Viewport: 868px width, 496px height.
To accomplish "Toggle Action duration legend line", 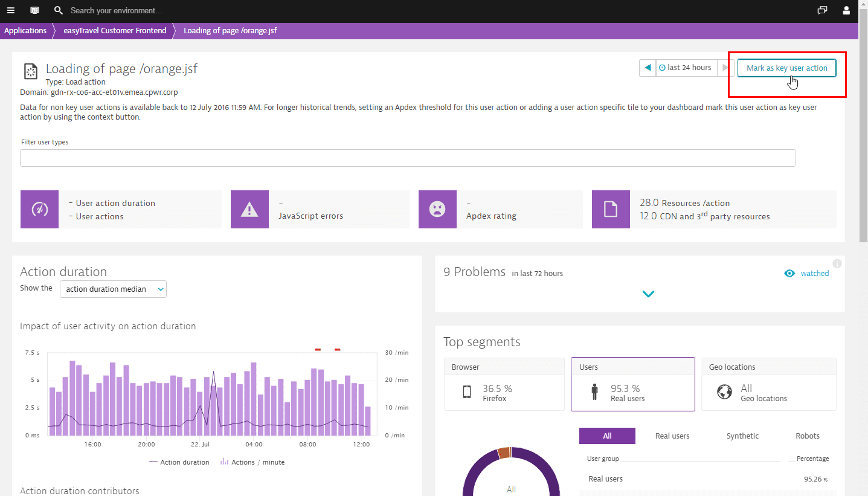I will click(179, 462).
